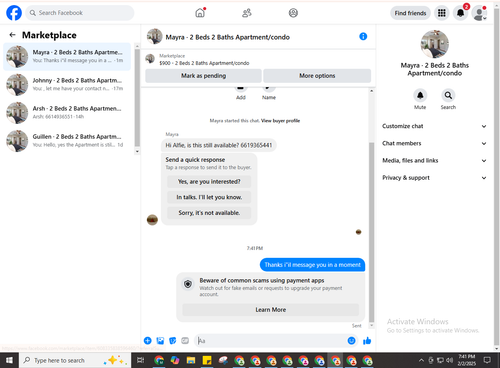Go back using the Marketplace arrow
The image size is (500, 368).
pyautogui.click(x=13, y=35)
